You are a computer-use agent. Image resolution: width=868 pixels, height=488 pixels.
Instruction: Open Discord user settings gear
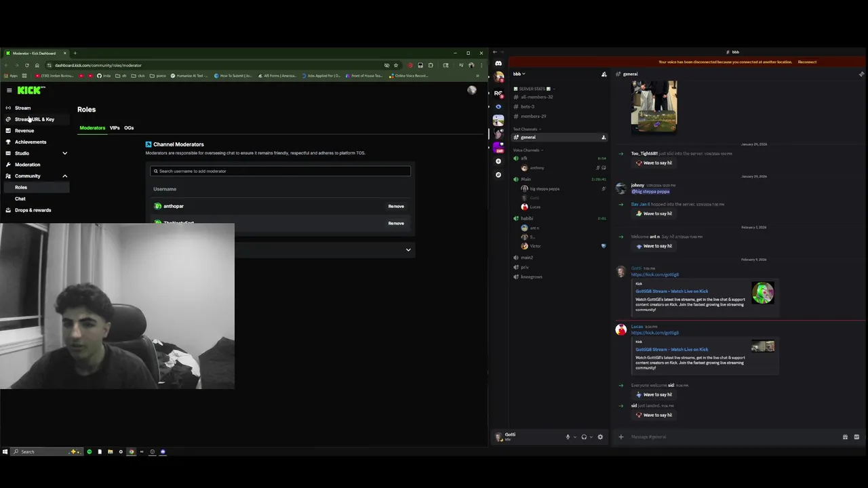coord(600,437)
